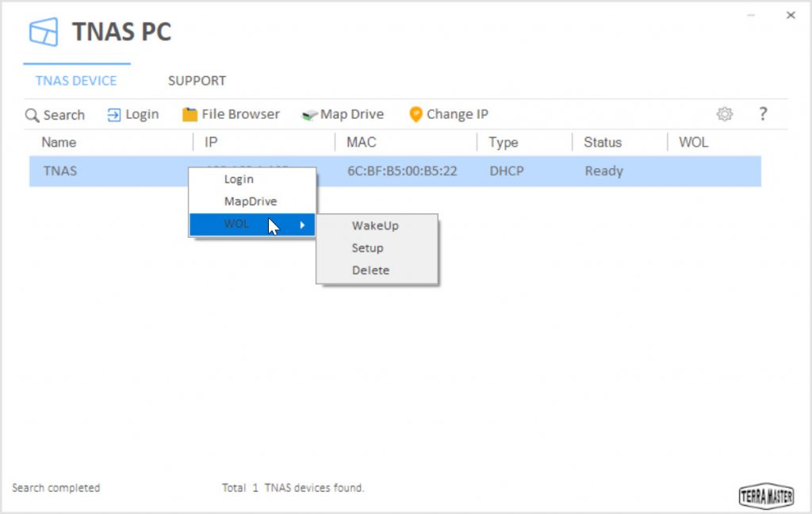Click the DHCP type cell

click(x=507, y=171)
